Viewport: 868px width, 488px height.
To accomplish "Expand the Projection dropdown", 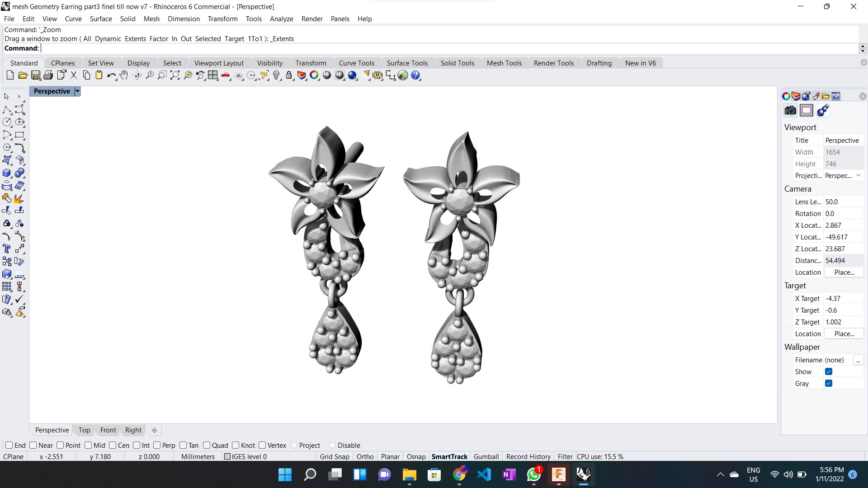I will pos(858,175).
